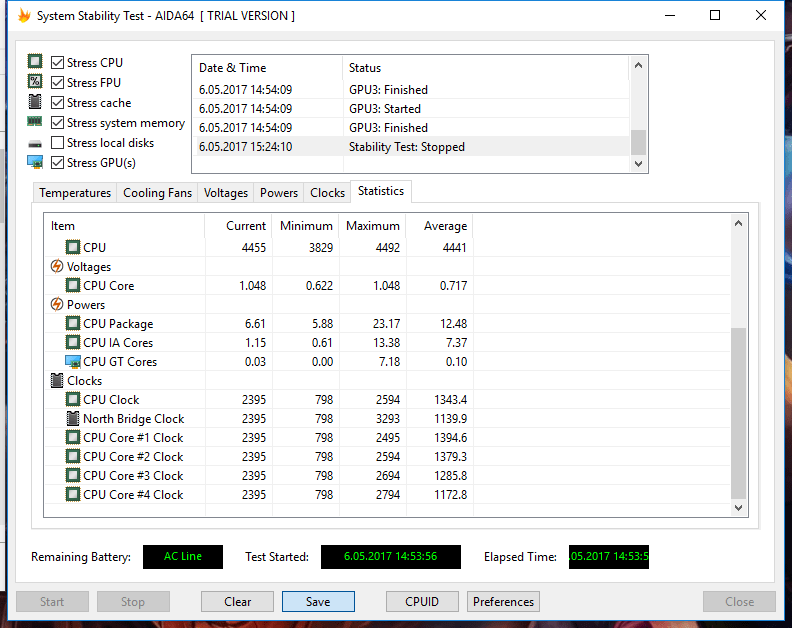The image size is (792, 628).
Task: Click the Minimum column header
Action: [x=306, y=226]
